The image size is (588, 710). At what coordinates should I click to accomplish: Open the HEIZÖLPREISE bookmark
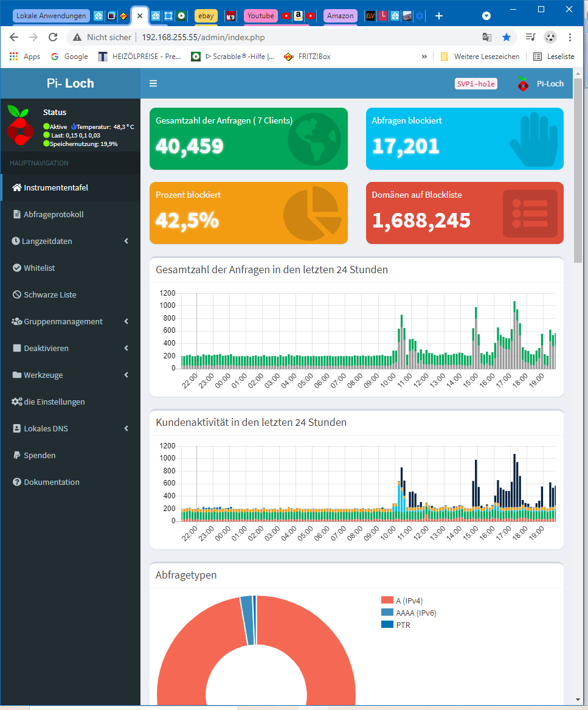click(x=140, y=57)
